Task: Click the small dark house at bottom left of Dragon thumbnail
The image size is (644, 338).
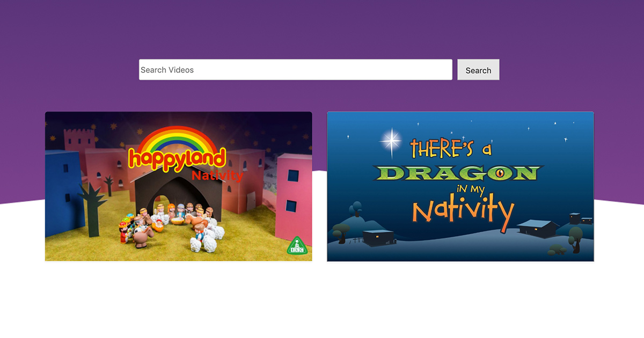Action: [378, 237]
